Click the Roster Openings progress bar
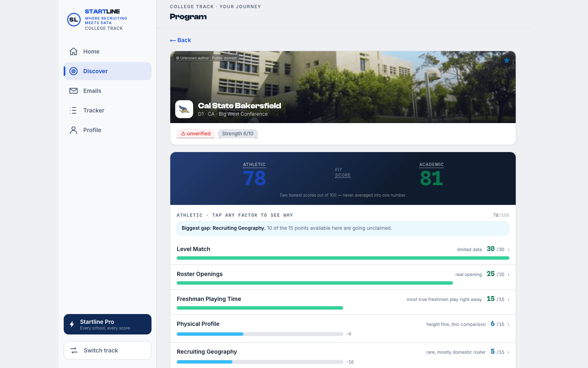The image size is (588, 368). pos(315,283)
